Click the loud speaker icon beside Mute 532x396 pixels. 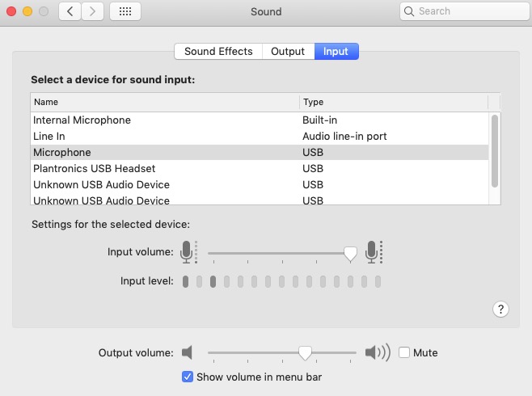(378, 352)
